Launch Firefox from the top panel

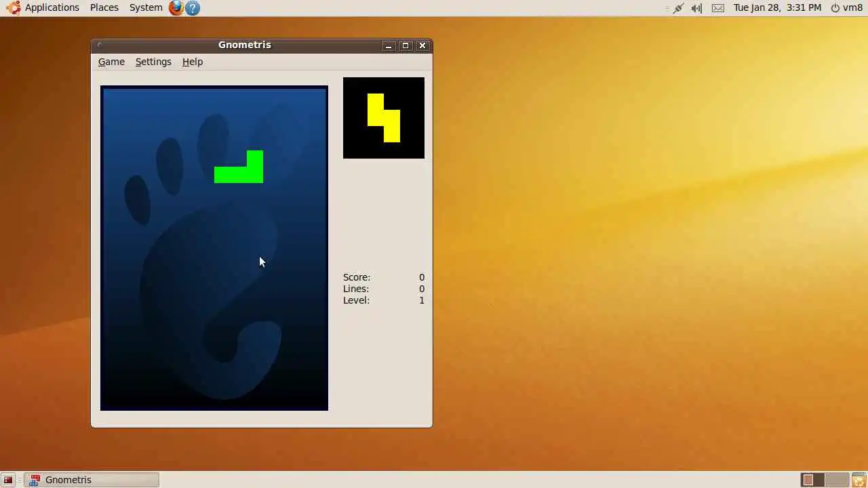(x=176, y=8)
